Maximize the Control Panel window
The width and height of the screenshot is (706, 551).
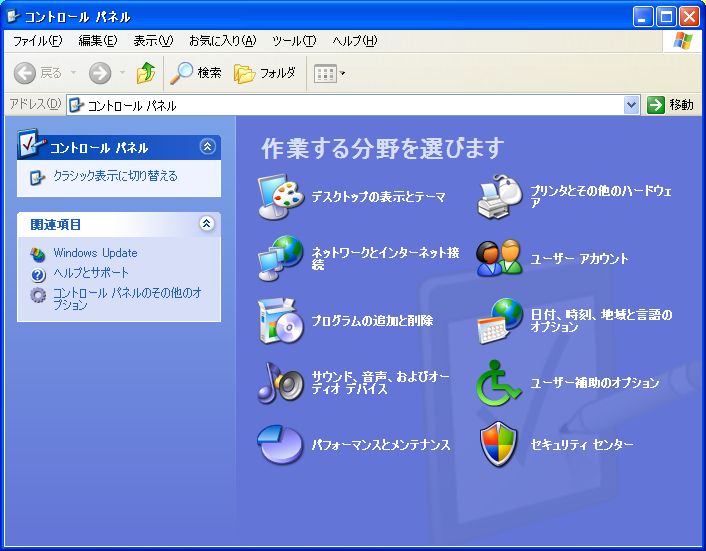pyautogui.click(x=666, y=17)
